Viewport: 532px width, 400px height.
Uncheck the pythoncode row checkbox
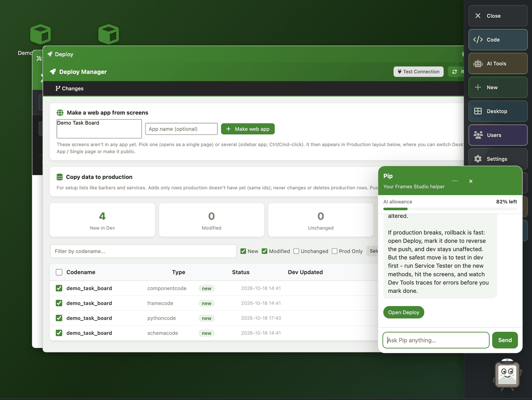click(x=59, y=318)
